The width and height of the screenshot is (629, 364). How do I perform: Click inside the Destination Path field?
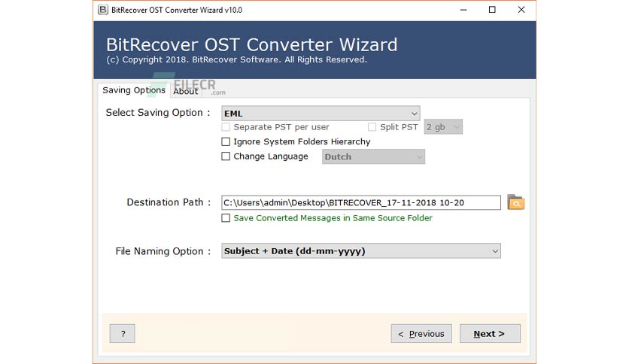pyautogui.click(x=360, y=202)
